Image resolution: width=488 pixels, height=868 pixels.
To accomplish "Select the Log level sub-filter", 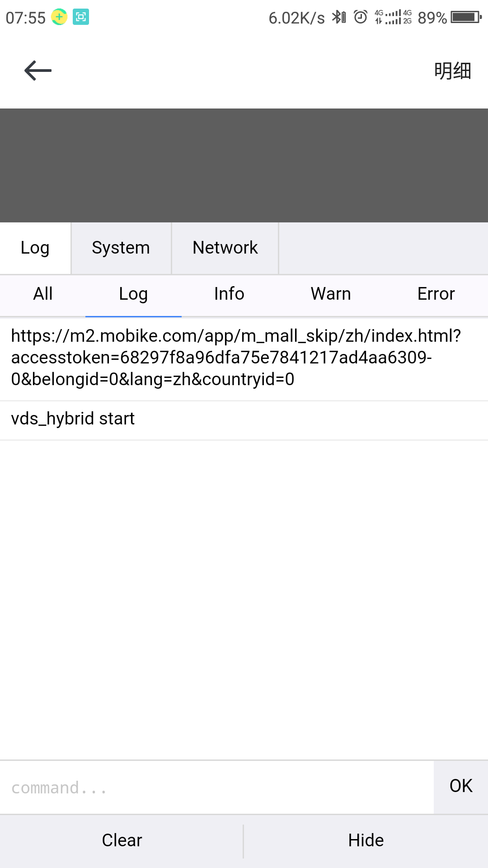I will point(133,294).
